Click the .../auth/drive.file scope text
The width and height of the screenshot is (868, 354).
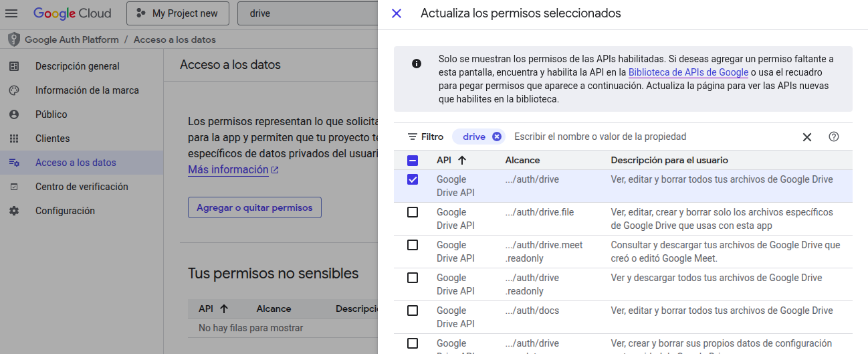point(539,212)
